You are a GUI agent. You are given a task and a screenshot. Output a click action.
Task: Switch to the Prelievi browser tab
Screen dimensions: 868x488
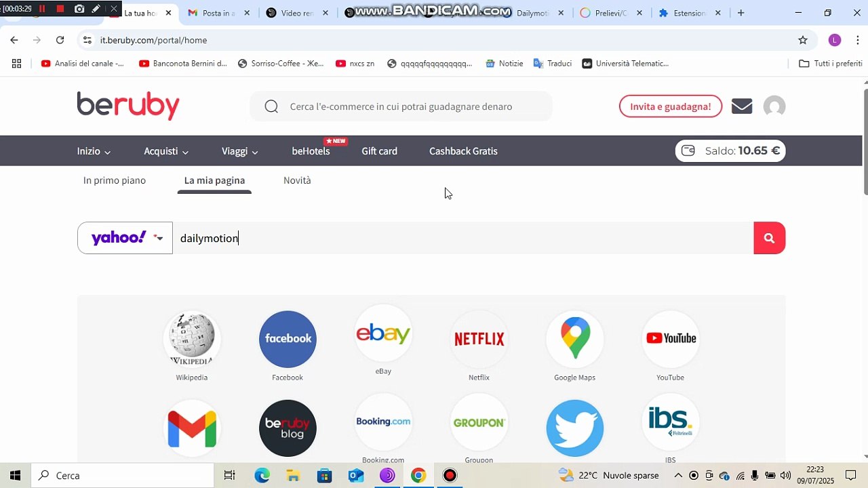tap(610, 13)
